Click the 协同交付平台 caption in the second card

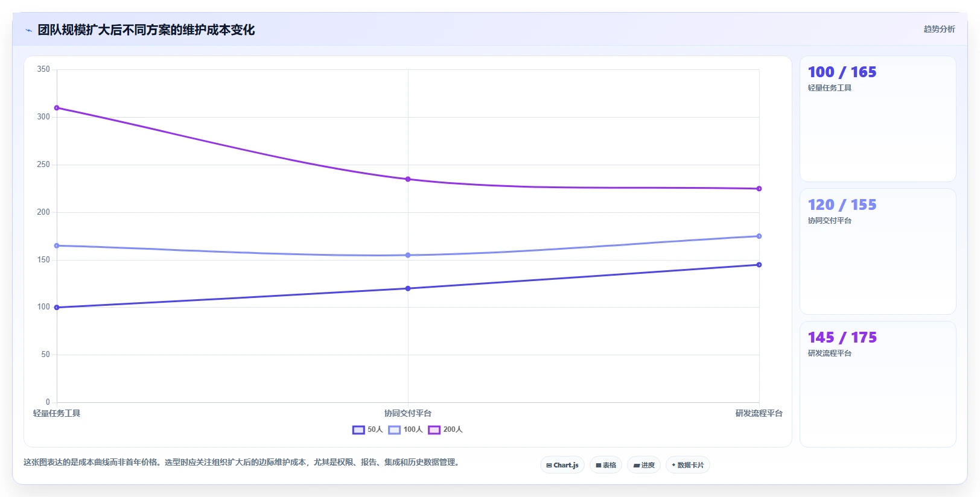pos(830,221)
